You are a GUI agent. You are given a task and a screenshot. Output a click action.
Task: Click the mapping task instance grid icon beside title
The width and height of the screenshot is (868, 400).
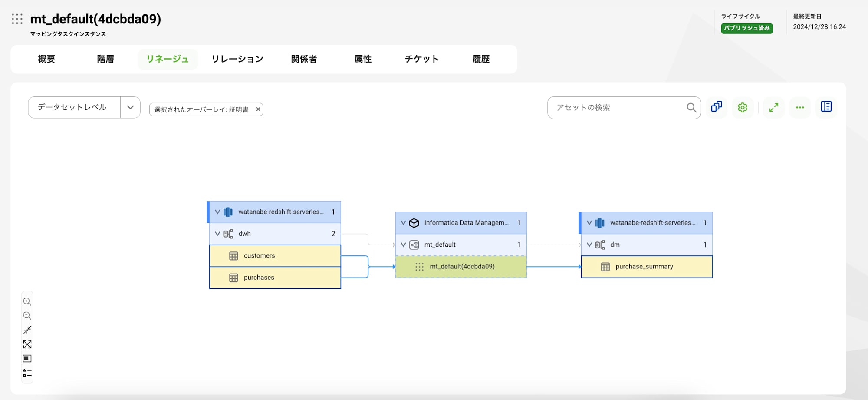click(17, 19)
